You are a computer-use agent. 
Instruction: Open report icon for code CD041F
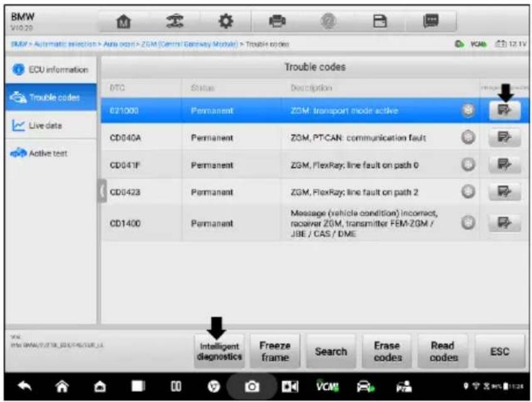coord(504,165)
